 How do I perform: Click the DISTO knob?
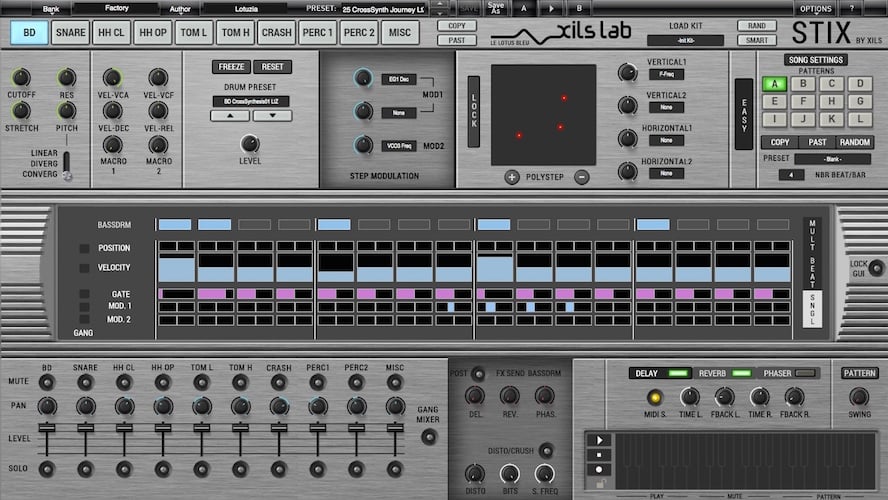[475, 473]
